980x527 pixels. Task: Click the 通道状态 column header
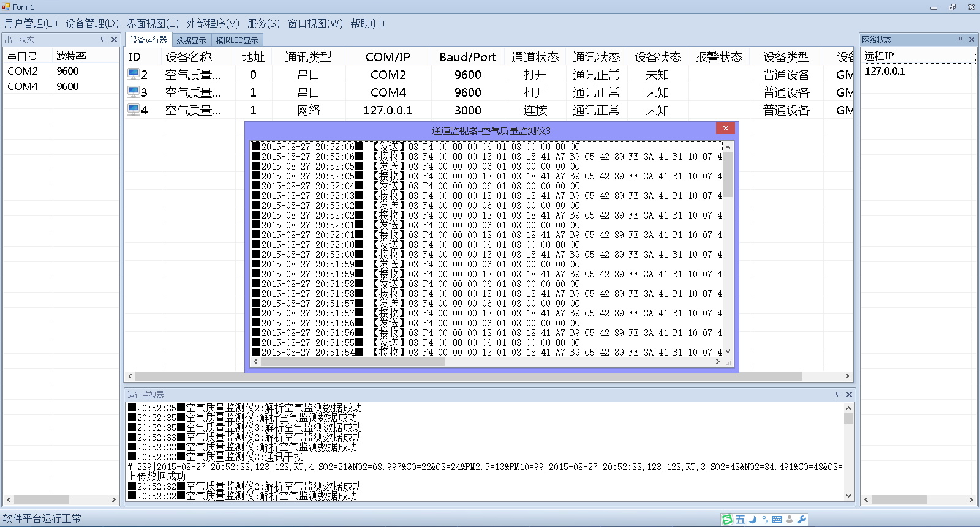pyautogui.click(x=535, y=57)
